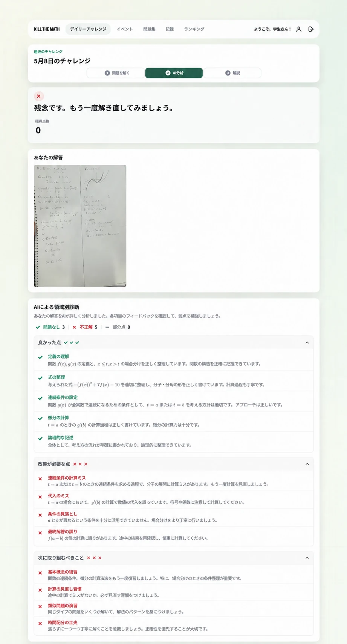Image resolution: width=347 pixels, height=644 pixels.
Task: Click the X icon beside 基本概念の復習
Action: [40, 573]
